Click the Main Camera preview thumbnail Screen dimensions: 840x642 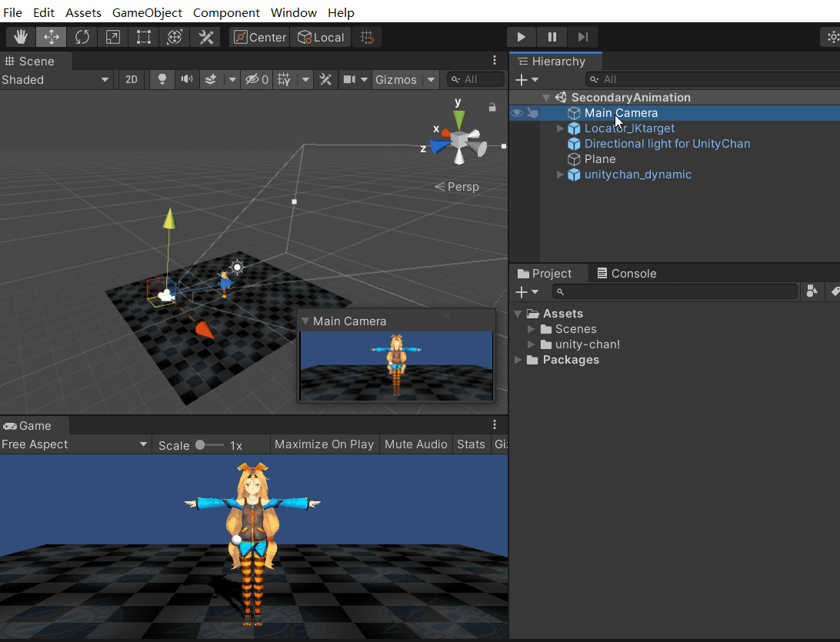(x=396, y=365)
